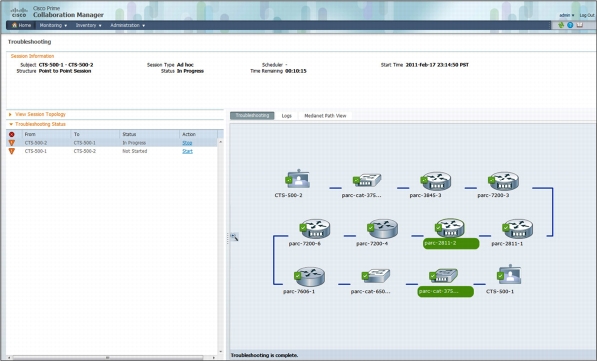Open the Monitoring dropdown menu
The image size is (598, 362).
pyautogui.click(x=53, y=25)
